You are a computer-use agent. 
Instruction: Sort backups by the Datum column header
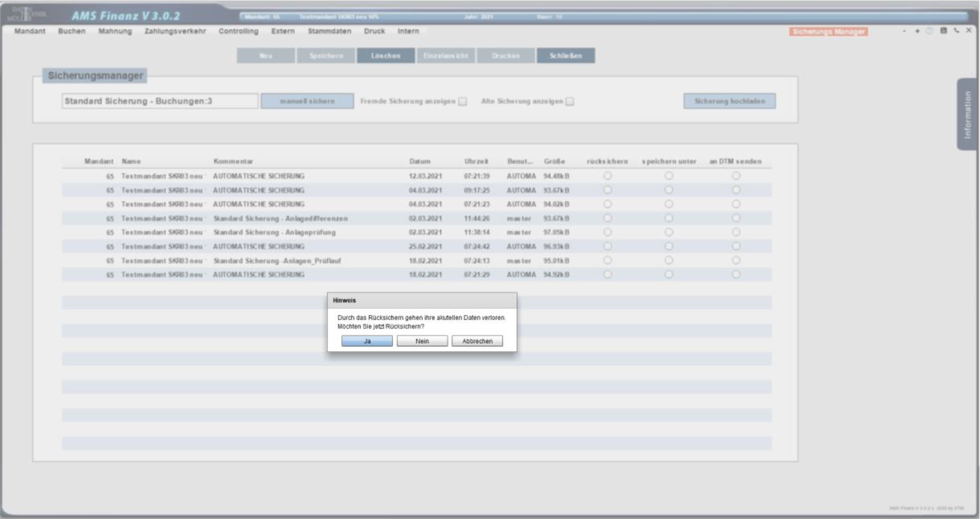[x=420, y=161]
